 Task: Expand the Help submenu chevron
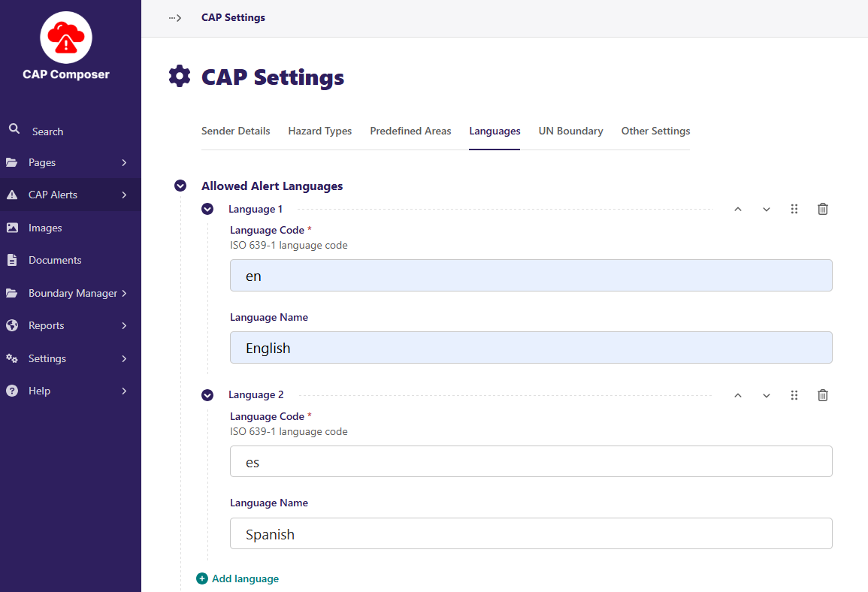124,391
